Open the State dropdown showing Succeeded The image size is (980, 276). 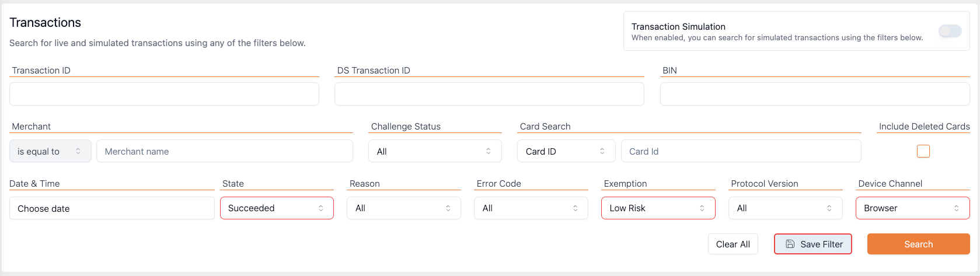click(277, 208)
